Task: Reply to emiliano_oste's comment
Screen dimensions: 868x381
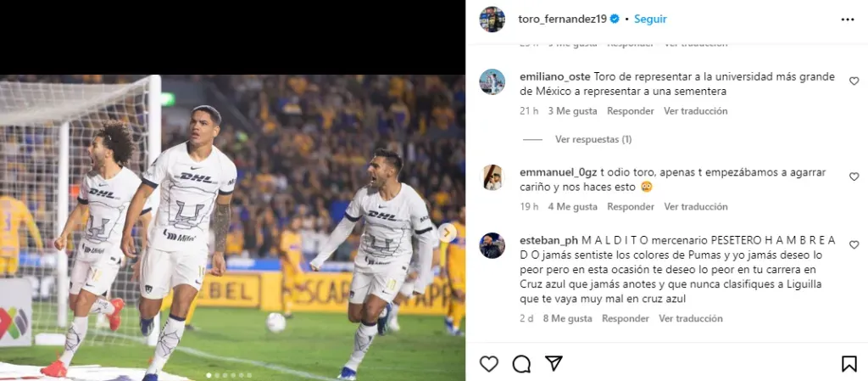Action: click(630, 111)
